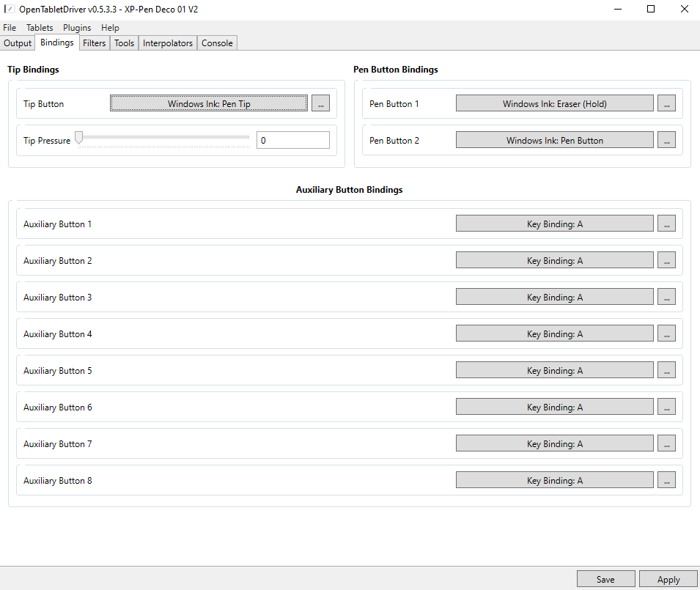
Task: Click the OpenTabletDriver title bar icon
Action: click(9, 9)
